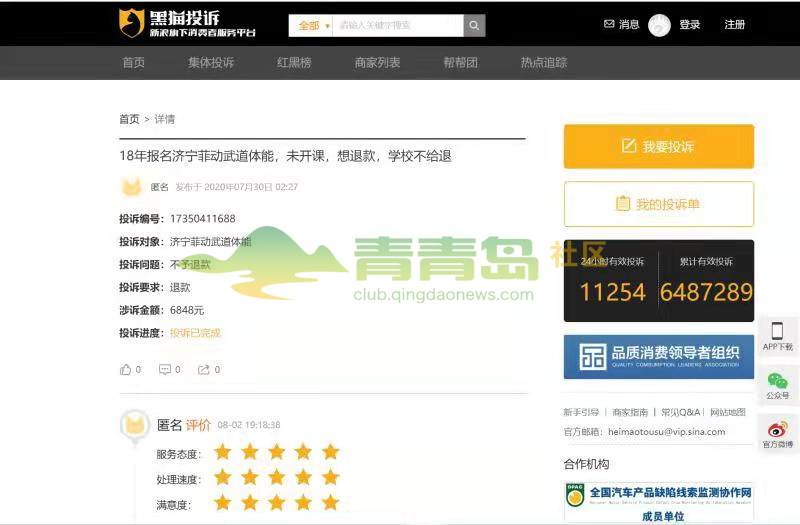Go to 首页 in the navigation bar
800x525 pixels.
pyautogui.click(x=133, y=62)
